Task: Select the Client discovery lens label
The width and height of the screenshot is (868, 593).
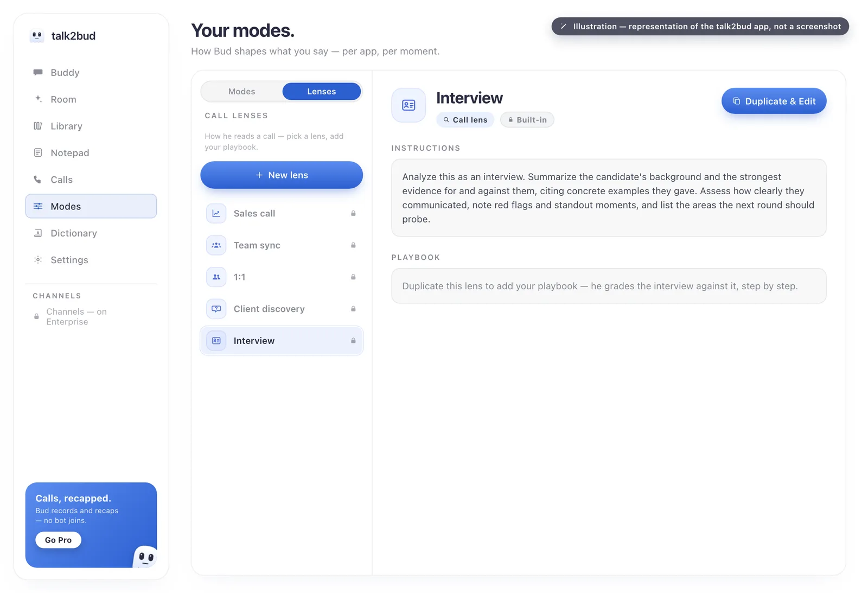Action: 269,309
